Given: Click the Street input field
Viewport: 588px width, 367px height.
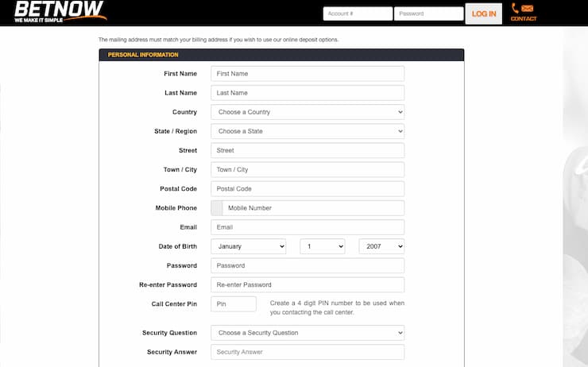Looking at the screenshot, I should (x=308, y=150).
